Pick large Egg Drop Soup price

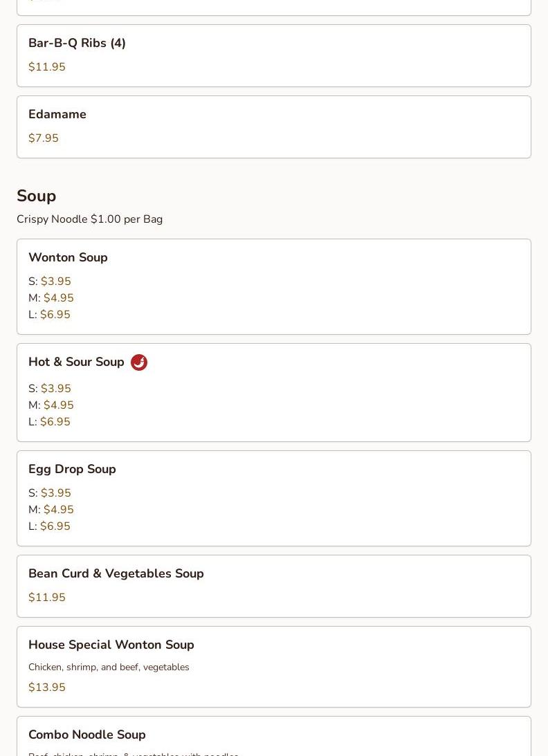pos(55,526)
